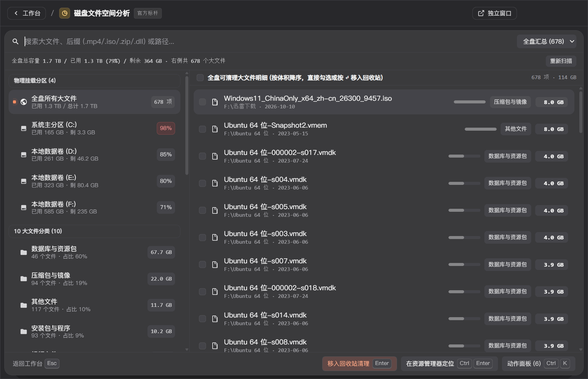Click the drive icon for 本地数据卷 (E:)
This screenshot has height=379, width=588.
[24, 181]
